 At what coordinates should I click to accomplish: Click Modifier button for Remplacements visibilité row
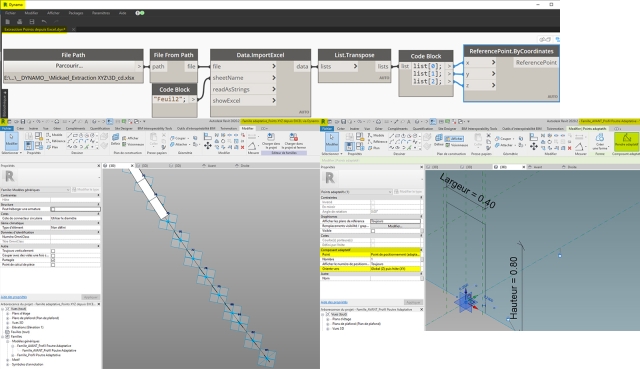395,226
